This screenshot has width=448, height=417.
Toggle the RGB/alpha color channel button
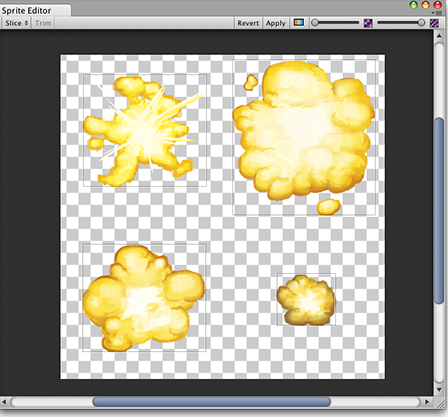pos(299,23)
